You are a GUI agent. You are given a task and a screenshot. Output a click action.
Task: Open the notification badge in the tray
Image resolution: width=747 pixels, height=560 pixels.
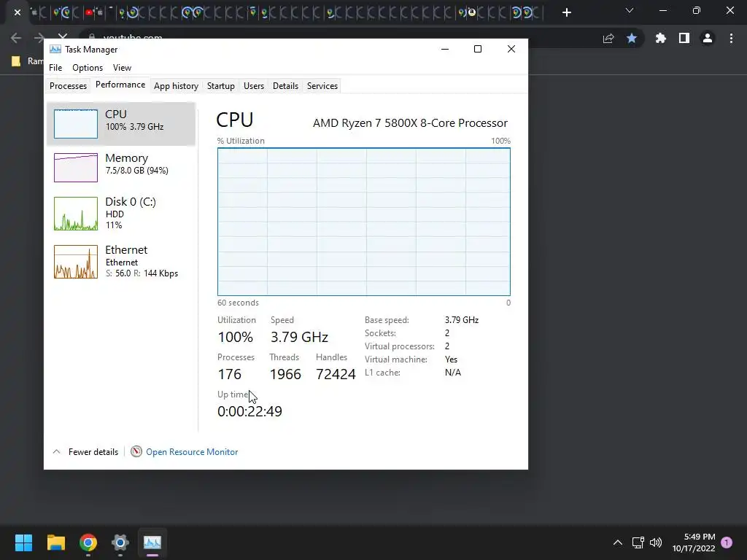tap(727, 542)
